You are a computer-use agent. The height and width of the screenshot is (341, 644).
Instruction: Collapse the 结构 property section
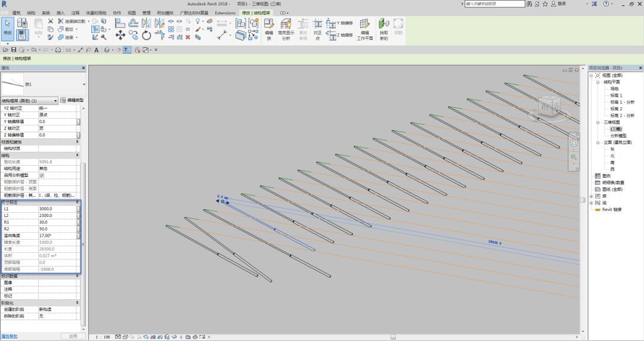pos(77,156)
